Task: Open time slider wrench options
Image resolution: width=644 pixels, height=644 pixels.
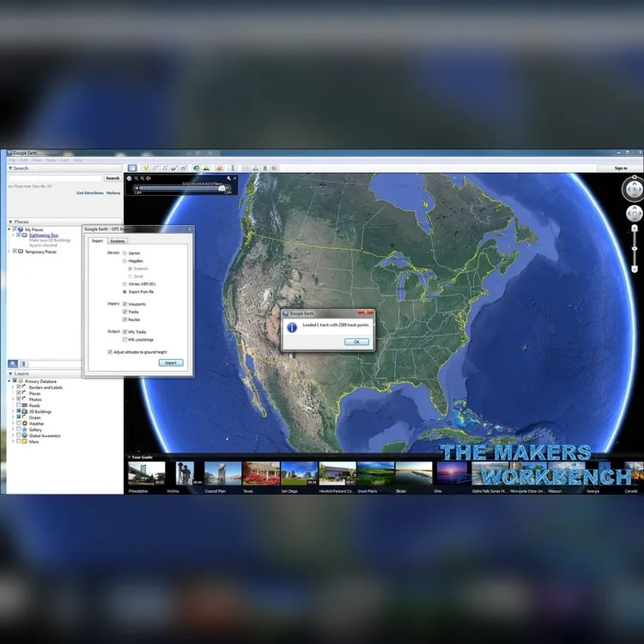Action: (x=228, y=179)
